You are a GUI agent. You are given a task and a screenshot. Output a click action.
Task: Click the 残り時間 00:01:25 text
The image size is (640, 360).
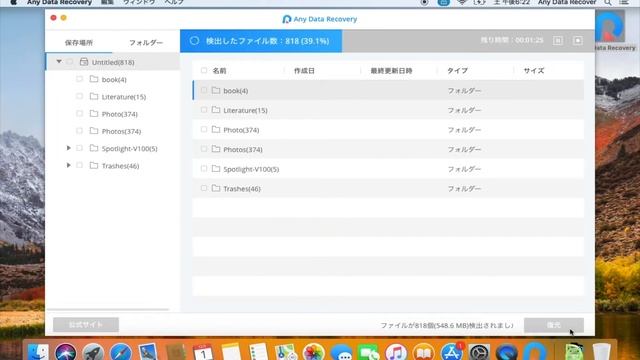click(512, 40)
